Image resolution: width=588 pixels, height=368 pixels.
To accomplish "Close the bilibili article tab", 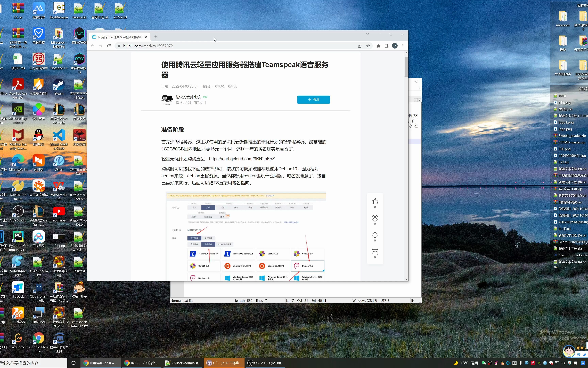I will pyautogui.click(x=146, y=37).
